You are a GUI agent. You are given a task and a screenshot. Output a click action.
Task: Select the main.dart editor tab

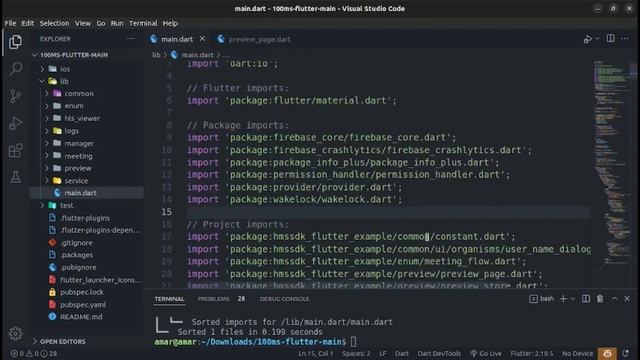tap(177, 39)
